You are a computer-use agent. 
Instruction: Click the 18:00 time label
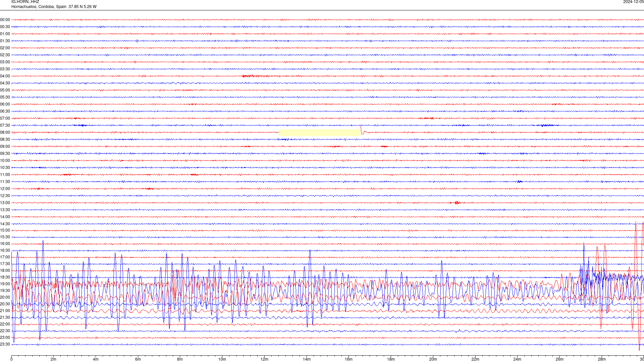coord(5,270)
